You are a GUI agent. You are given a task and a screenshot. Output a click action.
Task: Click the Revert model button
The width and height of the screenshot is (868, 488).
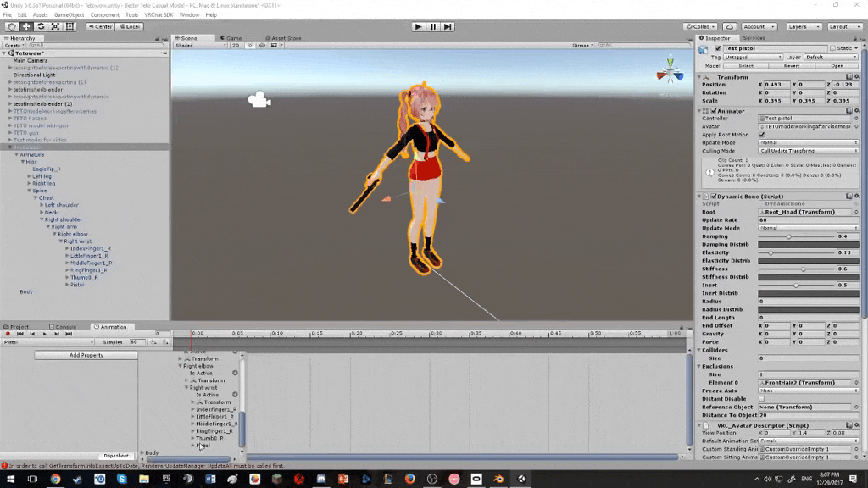pyautogui.click(x=791, y=65)
